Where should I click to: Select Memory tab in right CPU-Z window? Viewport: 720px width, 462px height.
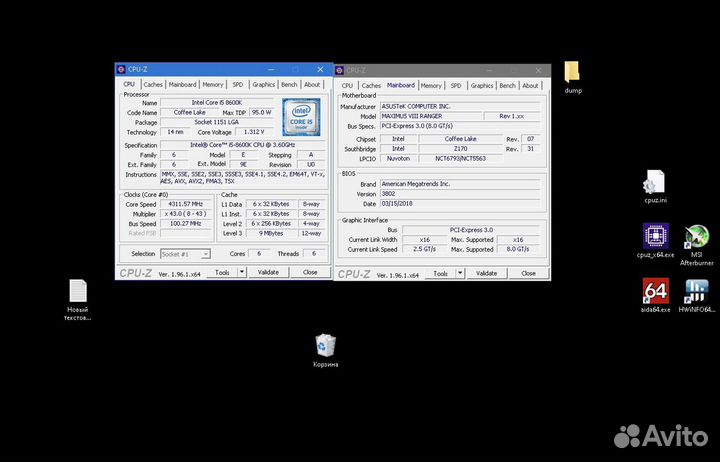click(x=431, y=85)
